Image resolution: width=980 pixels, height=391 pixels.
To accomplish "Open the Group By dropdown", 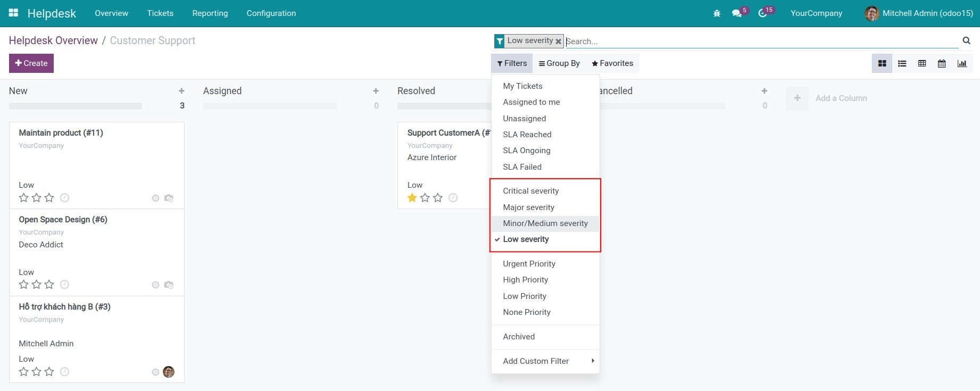I will 559,63.
